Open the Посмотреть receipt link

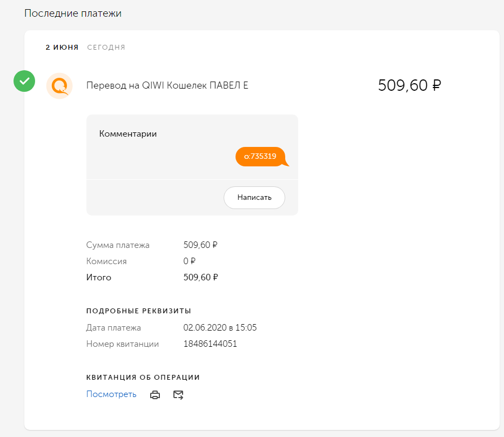click(x=111, y=394)
